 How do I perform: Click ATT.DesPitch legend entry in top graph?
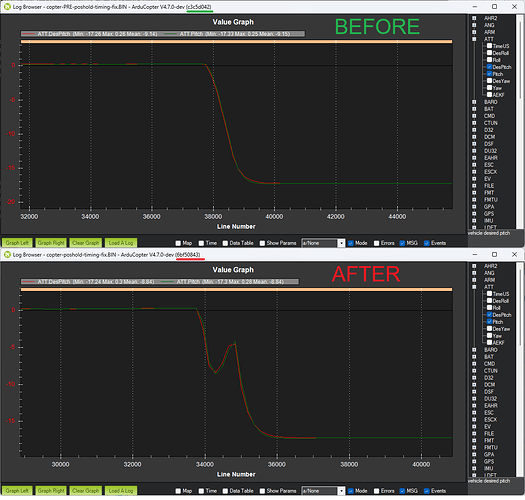[x=90, y=34]
